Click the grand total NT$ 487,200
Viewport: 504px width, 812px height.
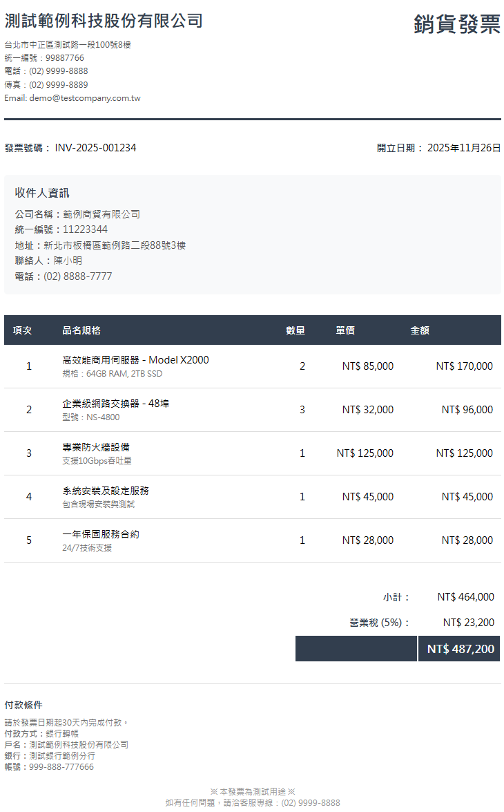[x=461, y=649]
